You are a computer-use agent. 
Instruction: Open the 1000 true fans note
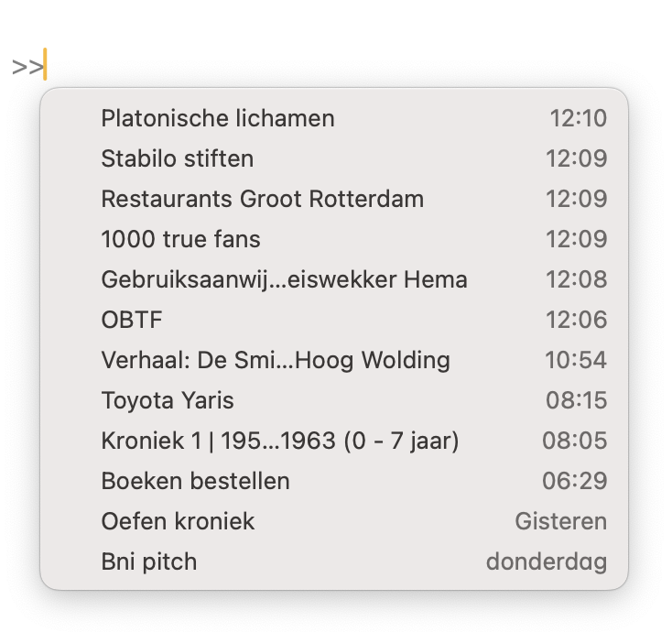click(181, 239)
